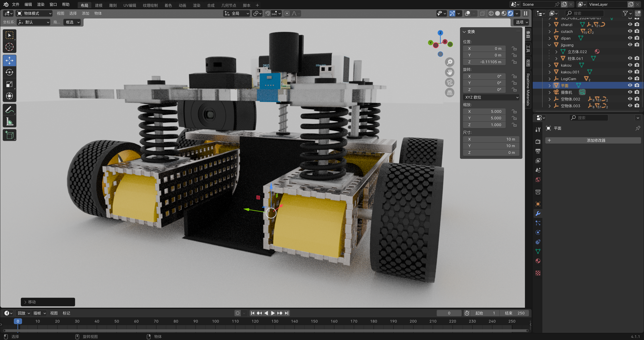Viewport: 644px width, 340px height.
Task: Hide the kakou object with eye icon
Action: 630,65
